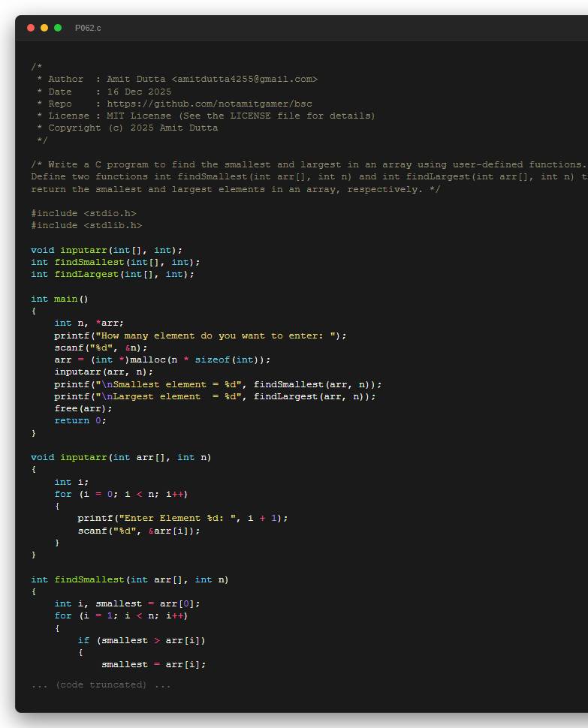Click the 'Enter Element %d' printf line
The height and width of the screenshot is (728, 588).
(x=182, y=518)
